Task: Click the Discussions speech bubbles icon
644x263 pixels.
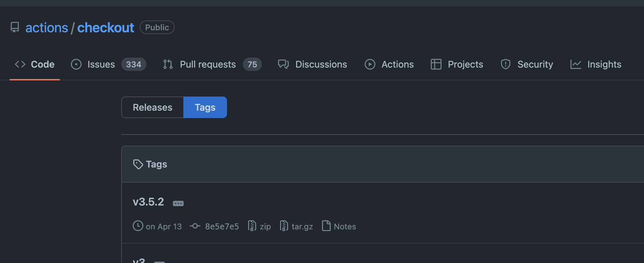Action: pos(283,64)
